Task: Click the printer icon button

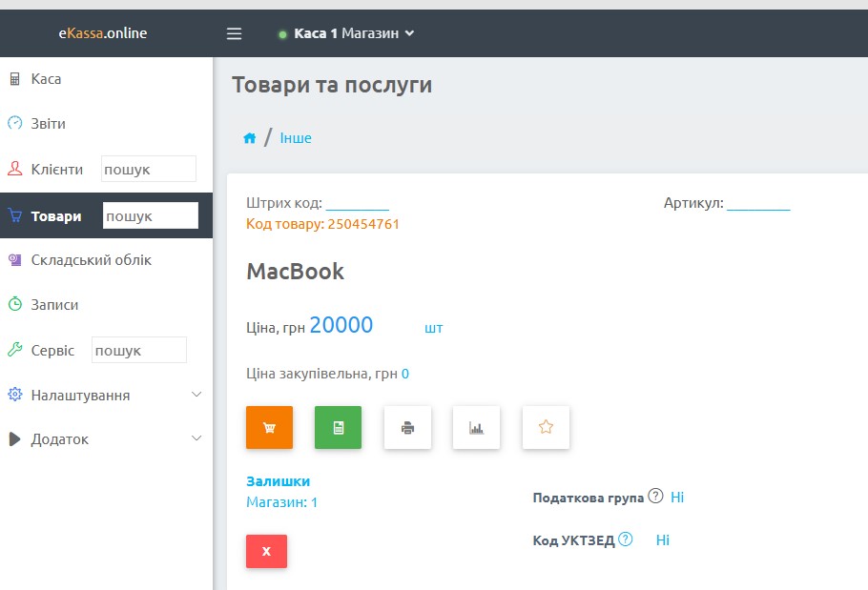Action: tap(407, 427)
